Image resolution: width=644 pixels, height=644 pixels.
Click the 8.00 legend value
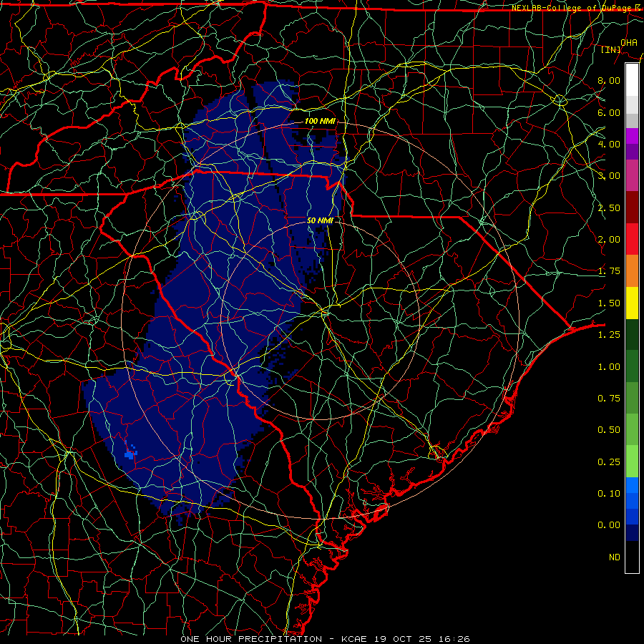[609, 80]
